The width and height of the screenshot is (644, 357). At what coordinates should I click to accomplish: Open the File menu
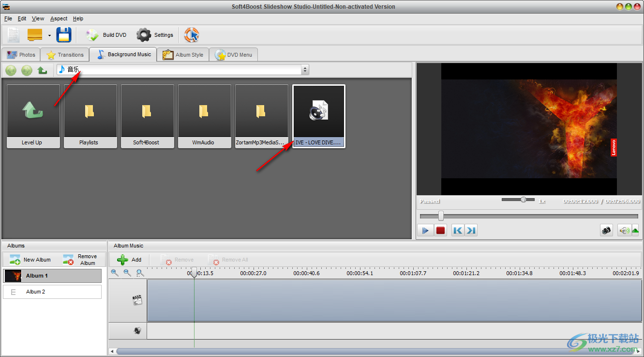pos(8,18)
